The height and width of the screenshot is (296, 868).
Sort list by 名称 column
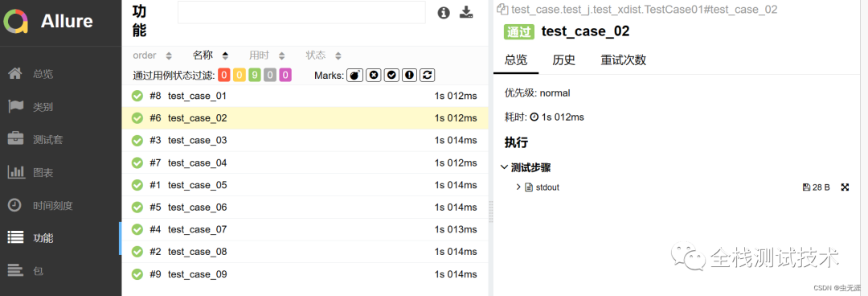pyautogui.click(x=211, y=55)
